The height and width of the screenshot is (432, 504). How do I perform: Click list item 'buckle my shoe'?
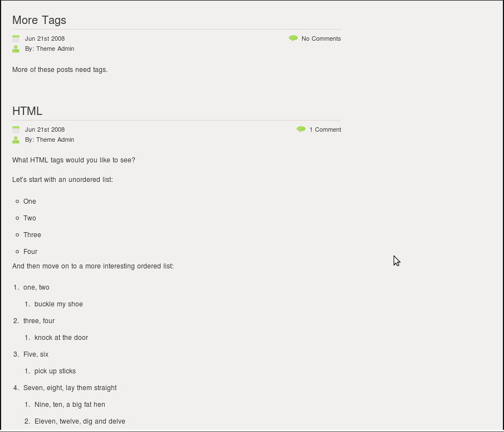point(59,304)
